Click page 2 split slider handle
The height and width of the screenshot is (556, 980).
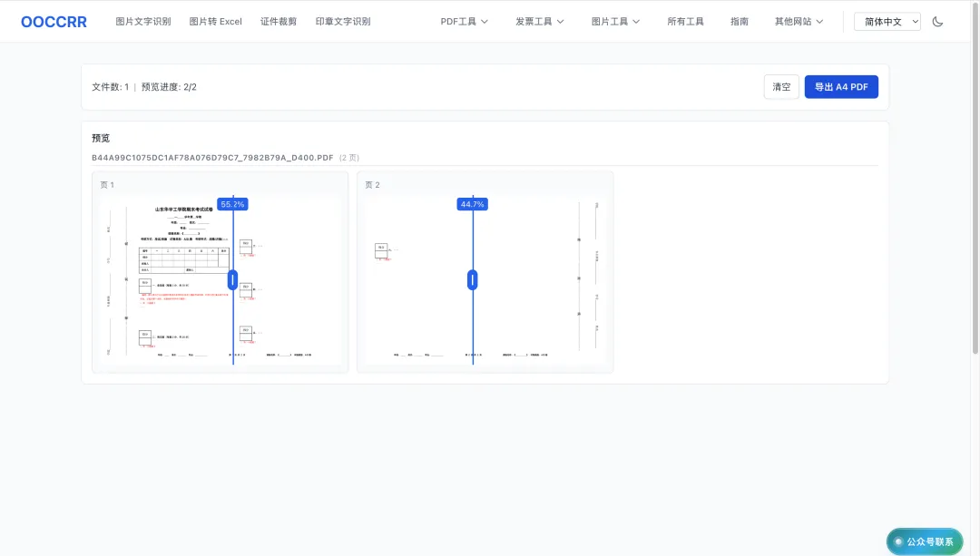coord(473,280)
